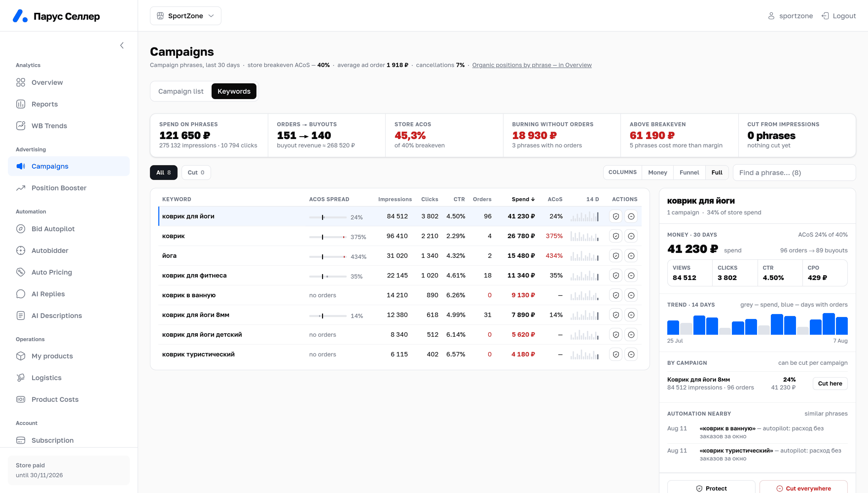Click the Парус Селлер logo
The width and height of the screenshot is (868, 493).
56,16
